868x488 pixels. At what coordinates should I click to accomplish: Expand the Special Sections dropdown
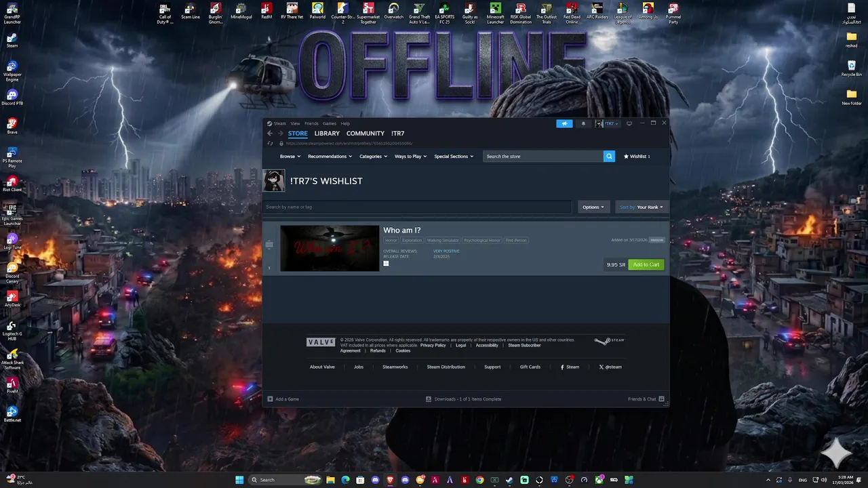(x=454, y=157)
